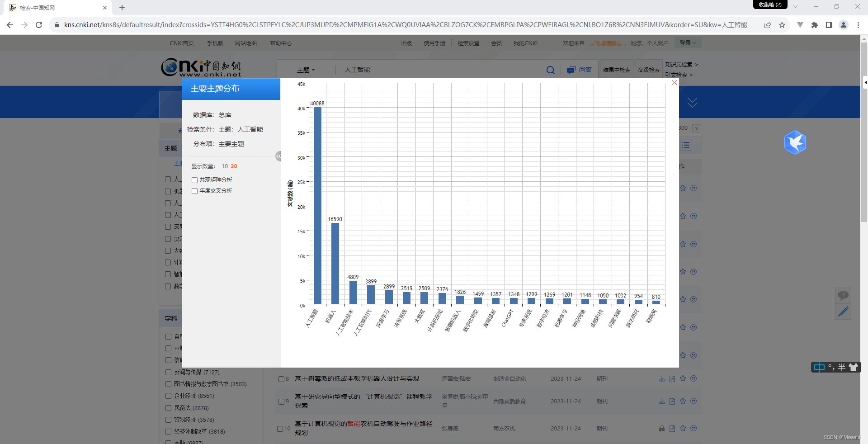Open 检索设置 menu item
This screenshot has height=444, width=868.
(468, 43)
